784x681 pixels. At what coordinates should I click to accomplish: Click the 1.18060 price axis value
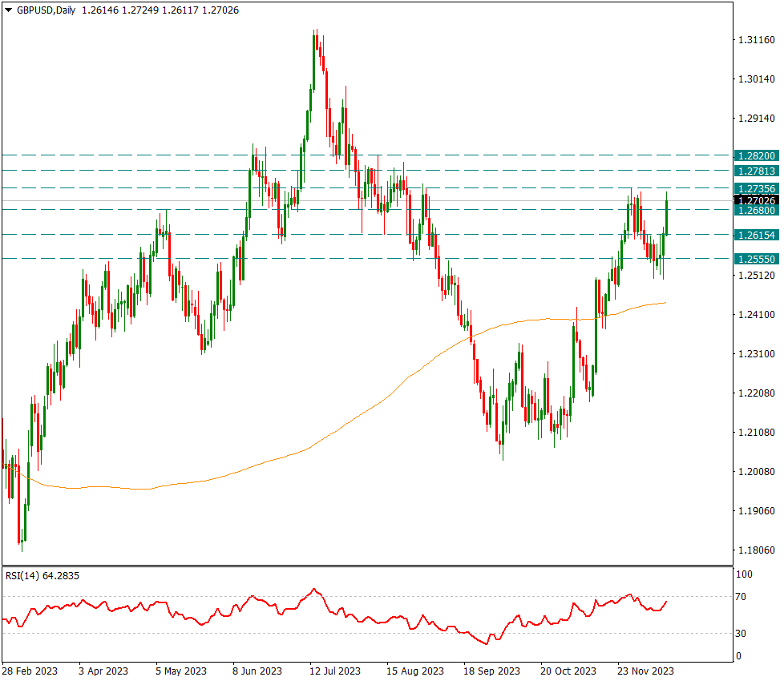(757, 550)
